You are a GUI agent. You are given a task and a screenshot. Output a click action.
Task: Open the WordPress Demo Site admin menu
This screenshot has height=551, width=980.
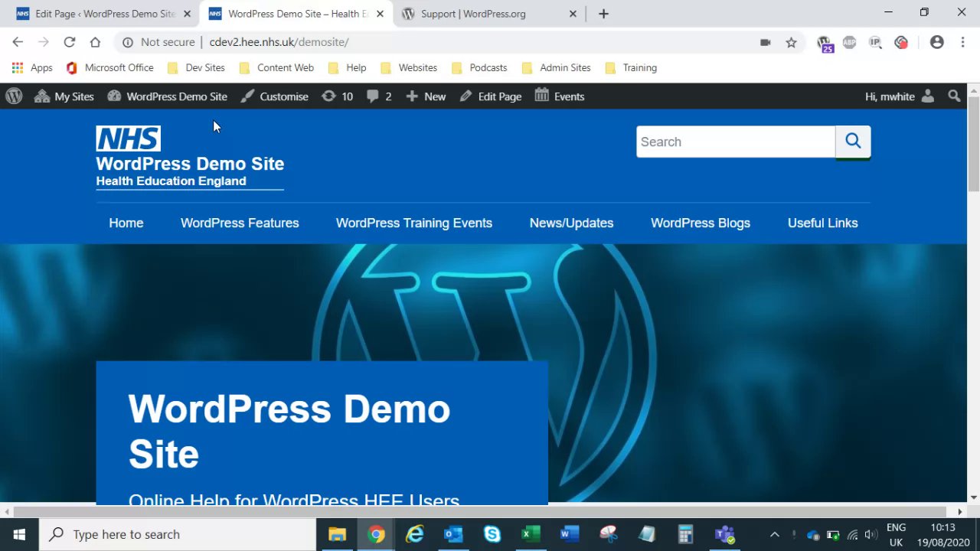[168, 96]
